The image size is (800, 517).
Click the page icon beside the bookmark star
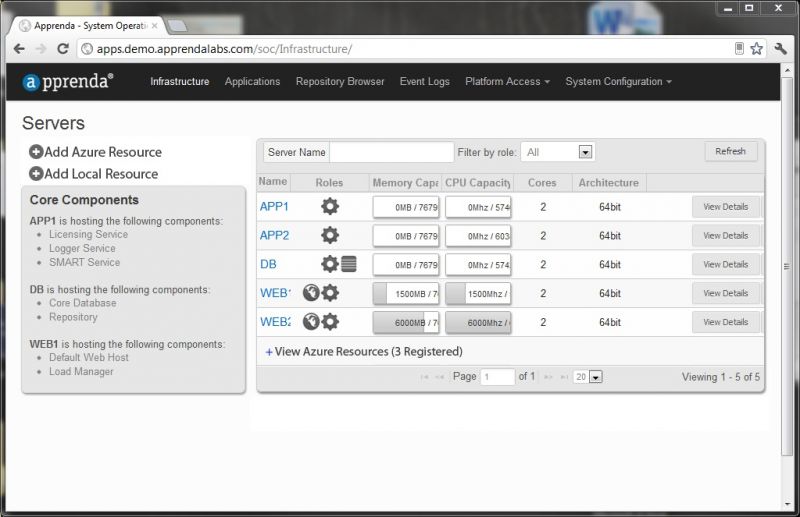tap(739, 48)
